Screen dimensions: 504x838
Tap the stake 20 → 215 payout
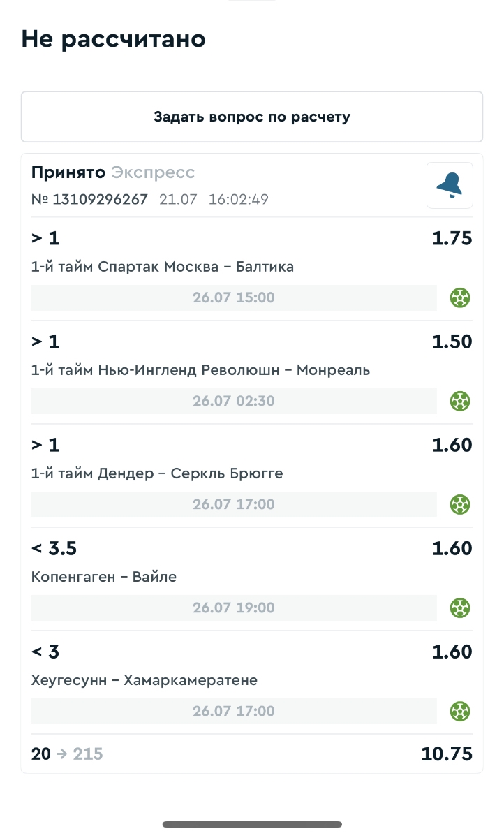(x=67, y=754)
